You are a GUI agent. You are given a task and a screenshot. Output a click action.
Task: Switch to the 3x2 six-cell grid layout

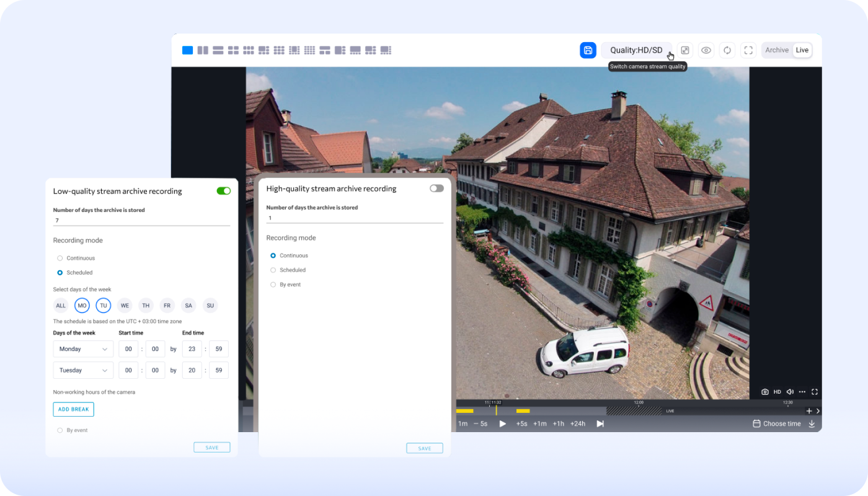click(249, 50)
